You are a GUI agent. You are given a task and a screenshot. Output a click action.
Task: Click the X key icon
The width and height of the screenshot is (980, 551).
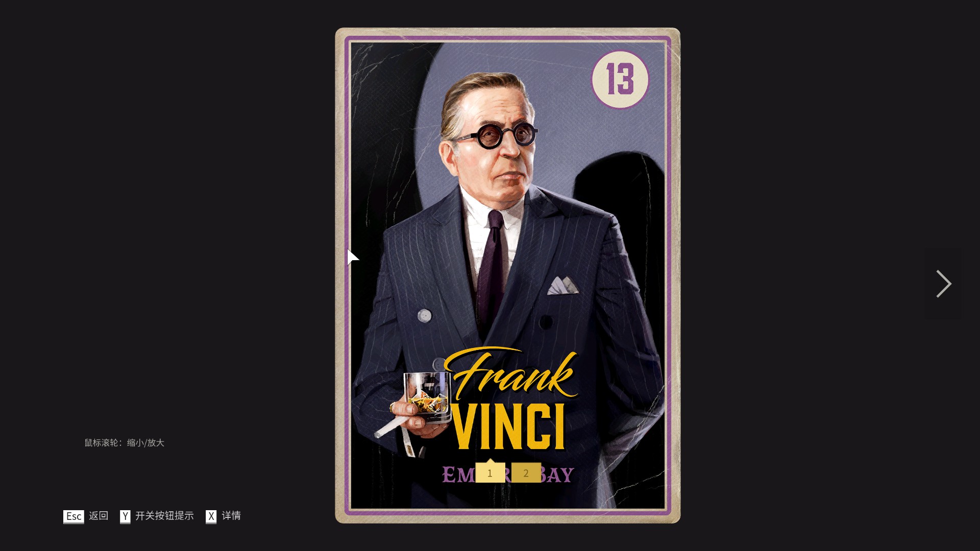tap(211, 516)
